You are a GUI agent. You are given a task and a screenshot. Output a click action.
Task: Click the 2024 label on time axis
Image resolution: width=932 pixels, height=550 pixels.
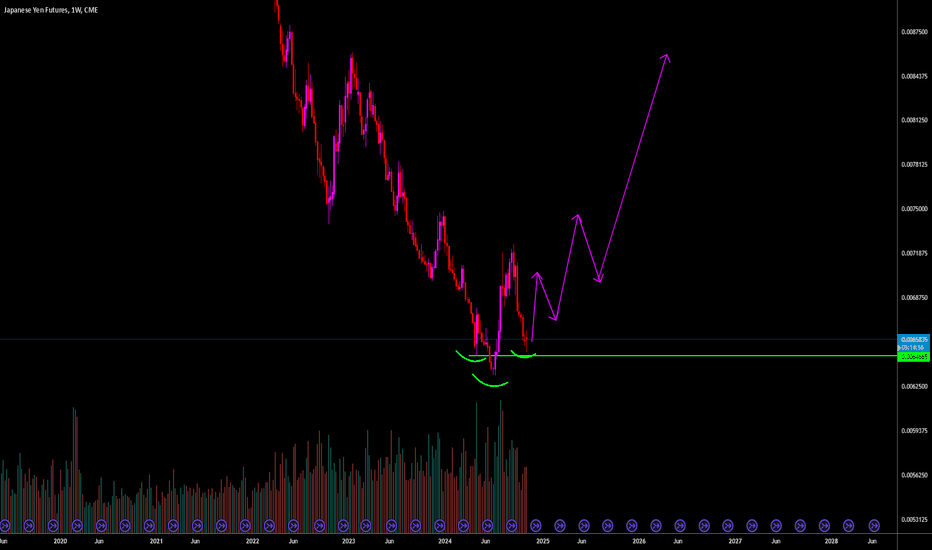[445, 542]
